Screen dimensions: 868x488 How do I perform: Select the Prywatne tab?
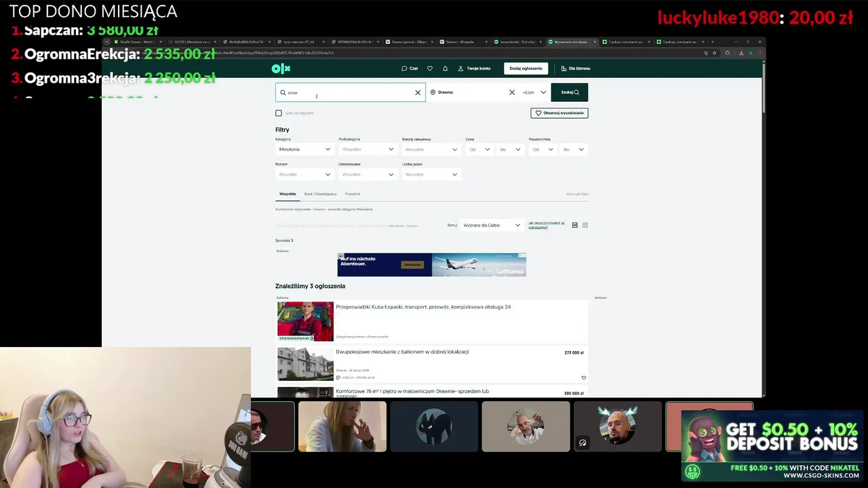coord(353,194)
